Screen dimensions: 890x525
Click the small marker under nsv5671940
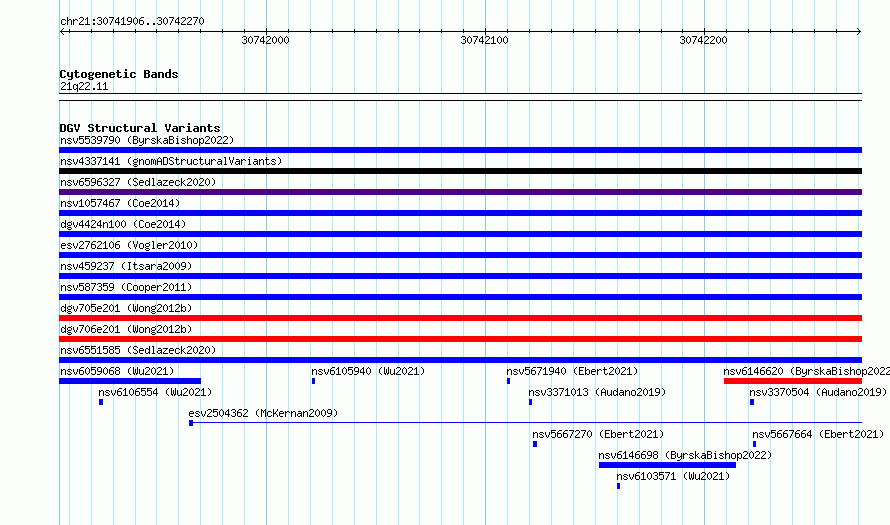[x=509, y=381]
